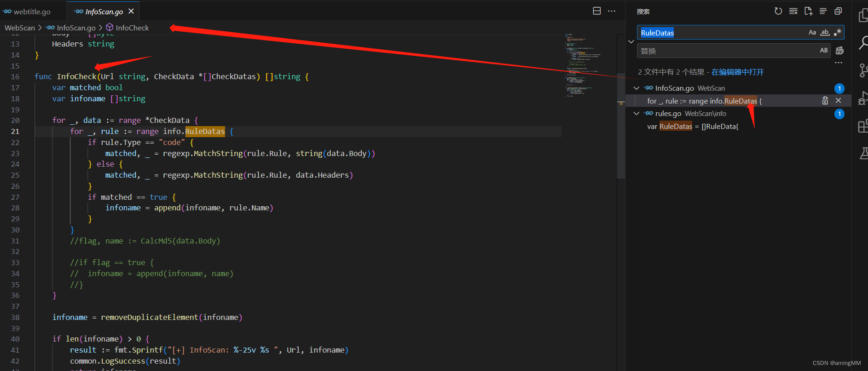Click highlighted RuleDatas in code line 21
The width and height of the screenshot is (868, 371).
click(205, 131)
